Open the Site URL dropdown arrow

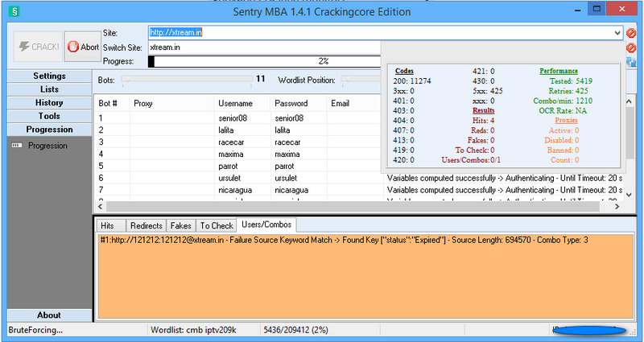pos(617,33)
